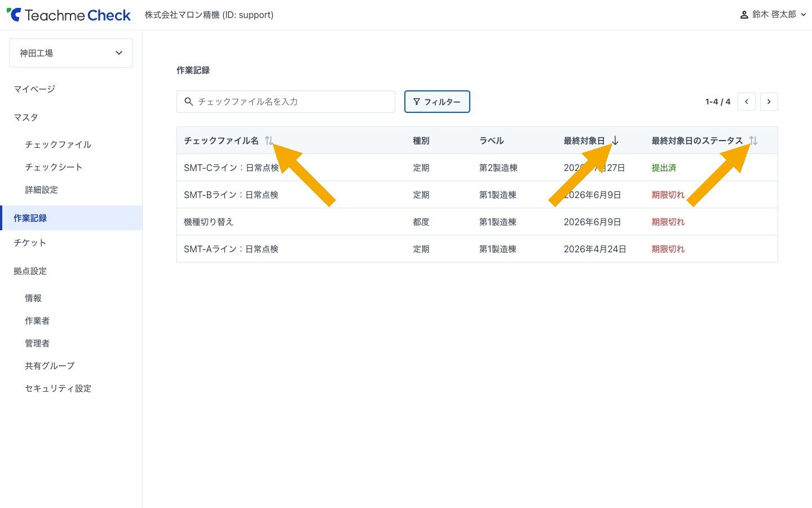Go to previous page of records

coord(747,102)
